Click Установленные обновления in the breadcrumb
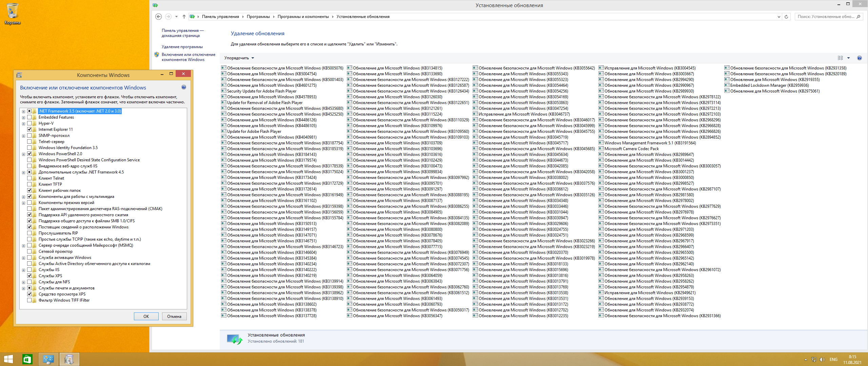Screen dimensions: 868x366 (x=363, y=17)
